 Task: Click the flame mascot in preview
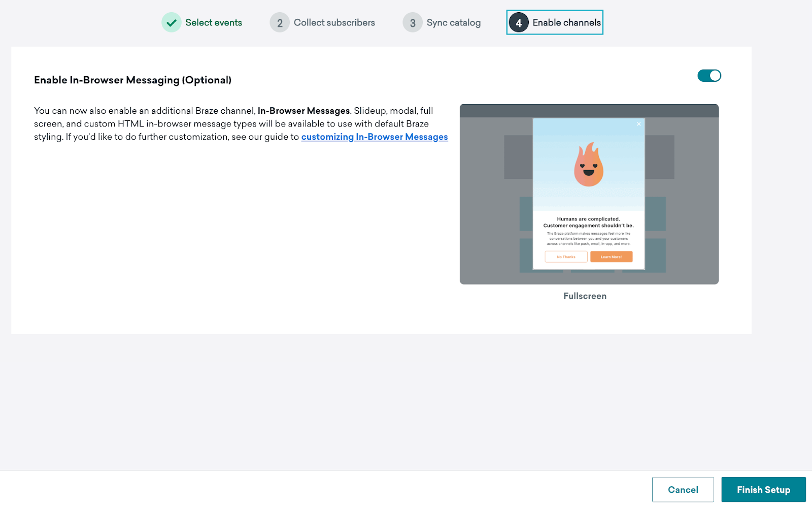pos(589,164)
